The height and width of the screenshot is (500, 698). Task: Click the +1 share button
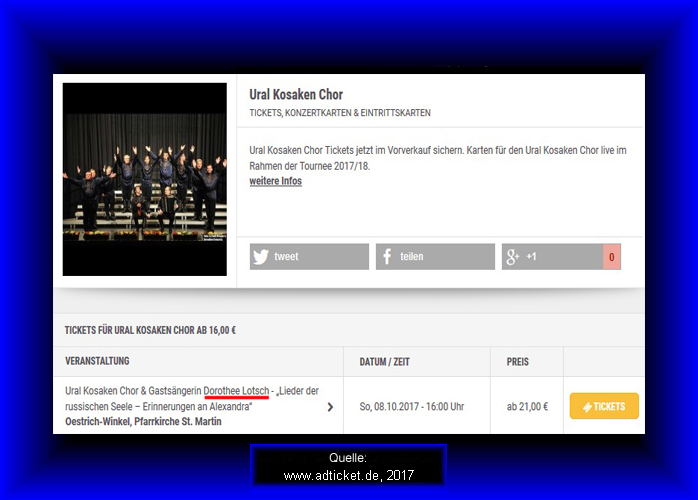(552, 256)
